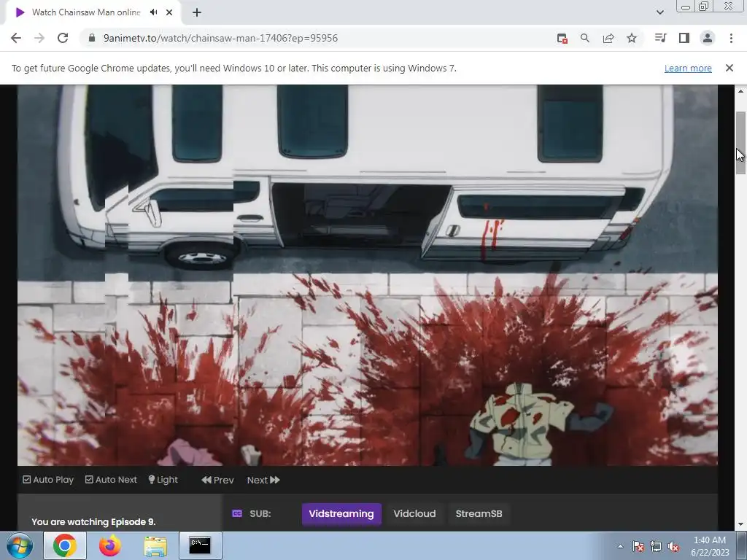
Task: Click the CC subtitle icon beside SUB
Action: 237,513
